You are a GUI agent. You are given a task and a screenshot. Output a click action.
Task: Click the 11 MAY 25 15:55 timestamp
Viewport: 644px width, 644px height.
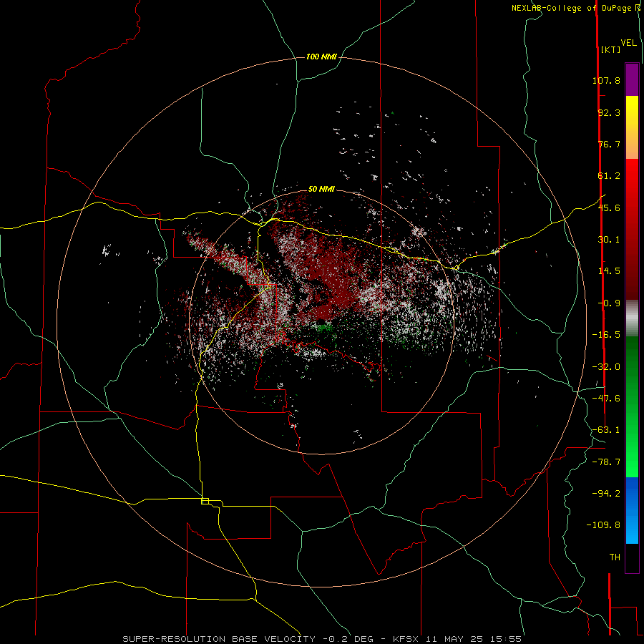[474, 639]
